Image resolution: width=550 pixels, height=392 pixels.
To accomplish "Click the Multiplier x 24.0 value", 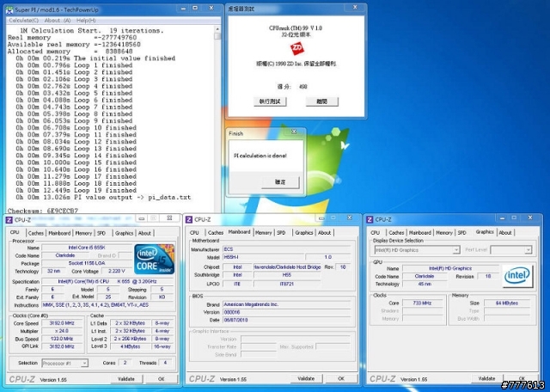I will 62,331.
